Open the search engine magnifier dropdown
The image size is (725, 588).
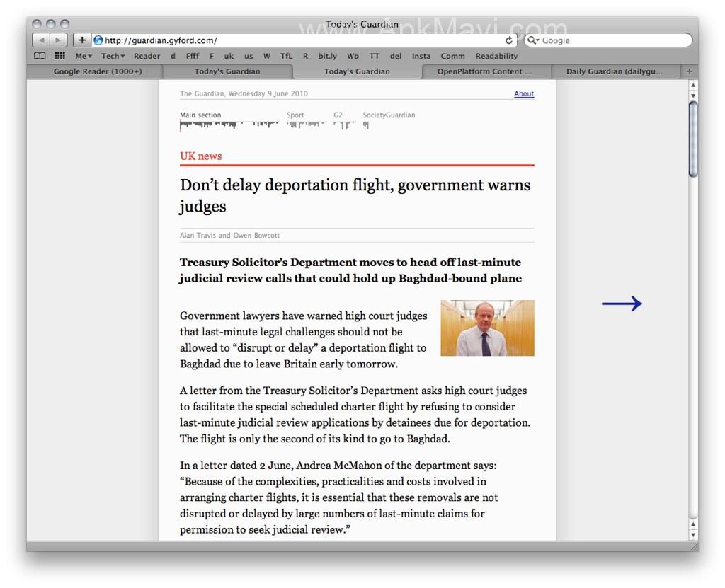point(533,40)
